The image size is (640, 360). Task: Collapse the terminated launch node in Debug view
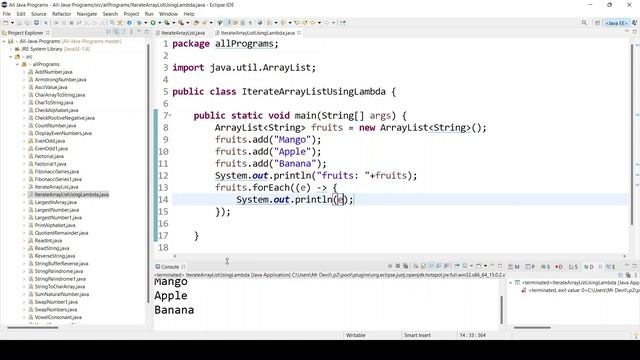[x=511, y=282]
